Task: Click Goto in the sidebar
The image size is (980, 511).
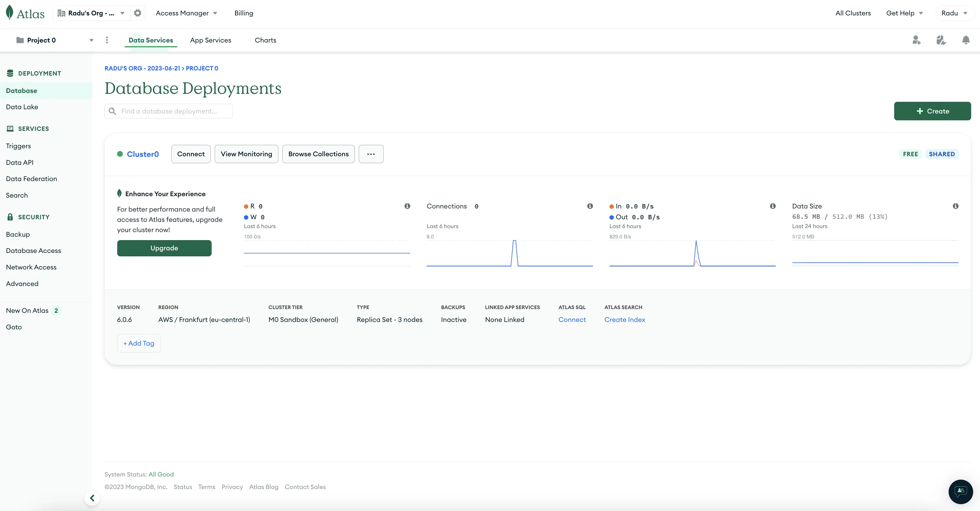Action: tap(14, 327)
